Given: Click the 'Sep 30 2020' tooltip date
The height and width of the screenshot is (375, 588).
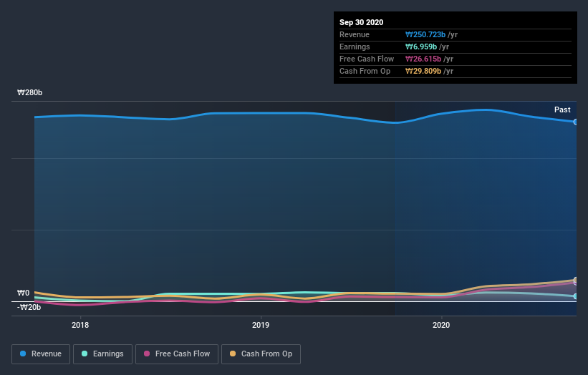Looking at the screenshot, I should pos(361,22).
